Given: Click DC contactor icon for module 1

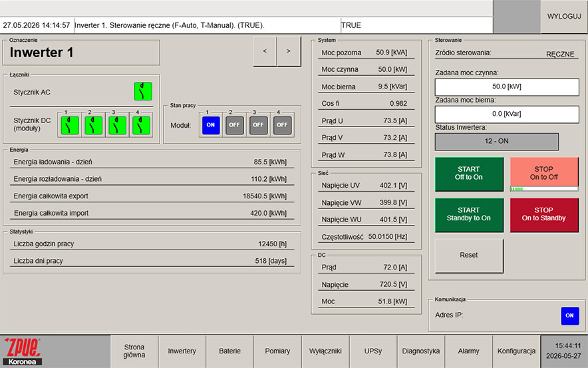Looking at the screenshot, I should point(70,125).
